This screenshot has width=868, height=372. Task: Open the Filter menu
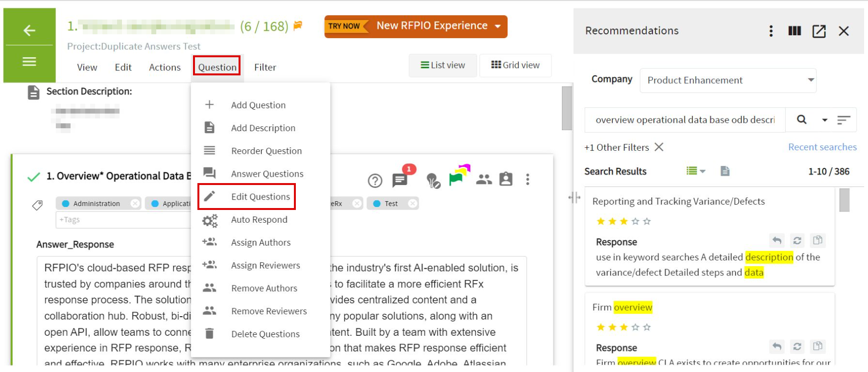[265, 67]
